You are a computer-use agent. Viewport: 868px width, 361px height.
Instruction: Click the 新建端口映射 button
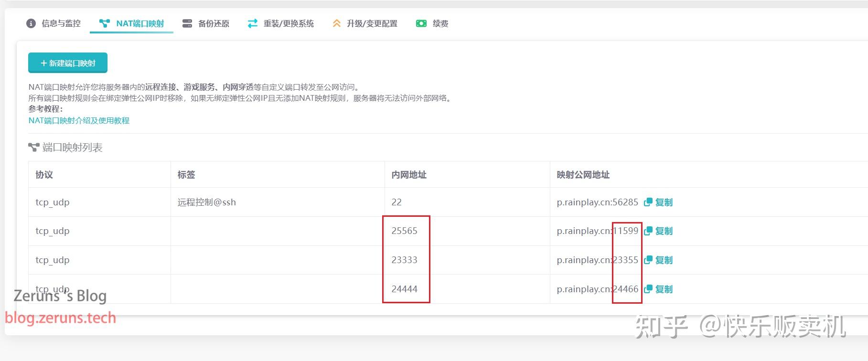pos(68,63)
